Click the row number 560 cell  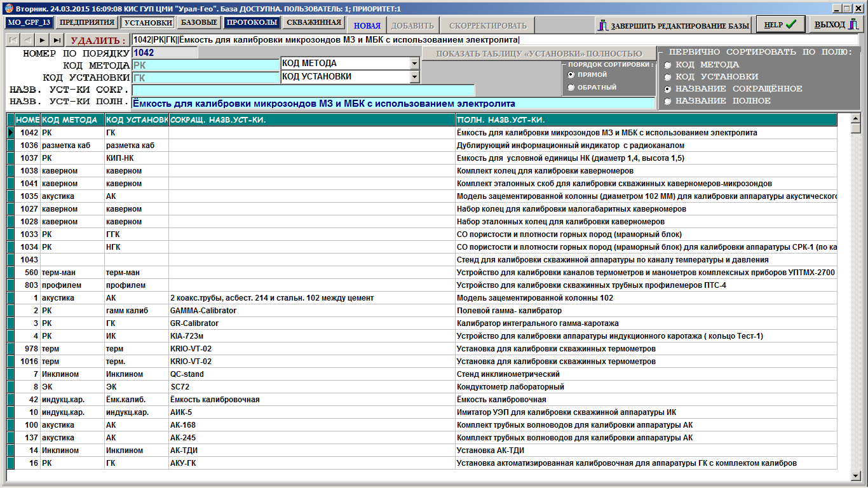click(27, 273)
